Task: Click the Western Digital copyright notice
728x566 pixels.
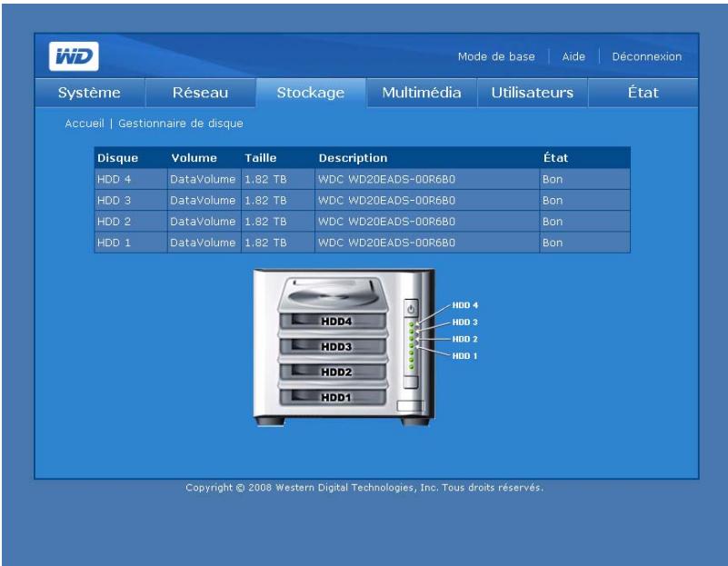Action: tap(364, 488)
